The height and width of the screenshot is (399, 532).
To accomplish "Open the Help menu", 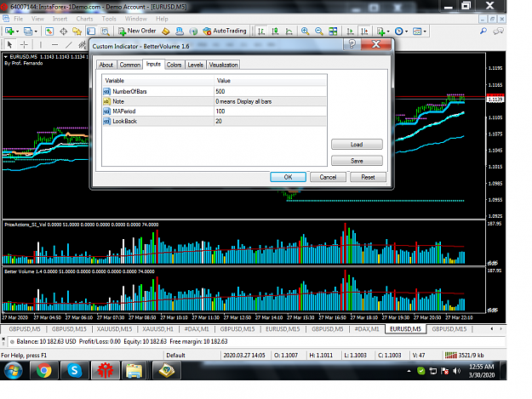I will point(162,19).
